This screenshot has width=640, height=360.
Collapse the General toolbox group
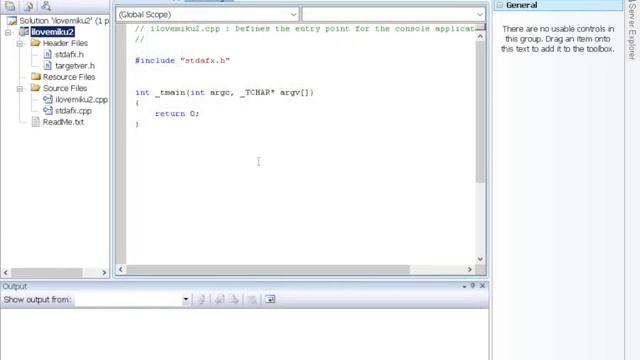click(500, 5)
